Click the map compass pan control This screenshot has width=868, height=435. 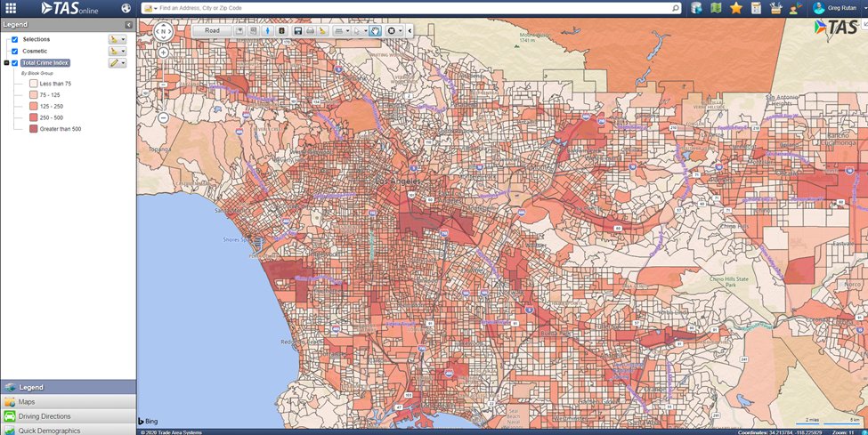tap(163, 31)
